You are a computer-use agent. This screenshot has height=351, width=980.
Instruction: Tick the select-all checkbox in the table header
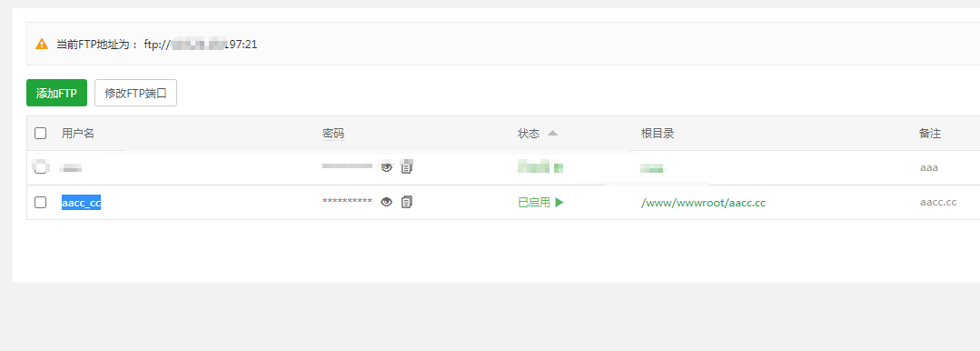point(41,134)
